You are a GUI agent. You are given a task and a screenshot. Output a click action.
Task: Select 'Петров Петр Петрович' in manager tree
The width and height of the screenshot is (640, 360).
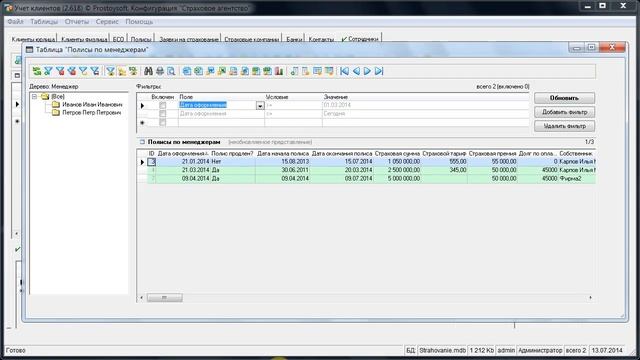tap(92, 113)
